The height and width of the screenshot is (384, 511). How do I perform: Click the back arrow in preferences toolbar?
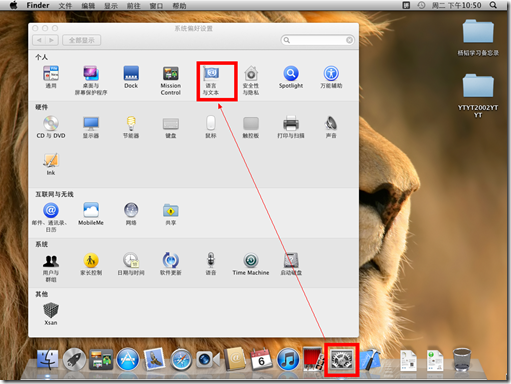[x=39, y=40]
